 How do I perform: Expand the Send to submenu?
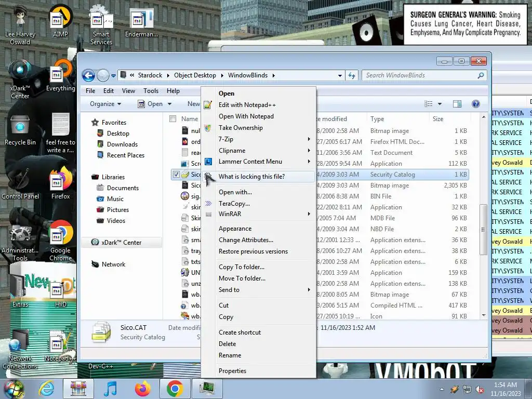coord(259,290)
